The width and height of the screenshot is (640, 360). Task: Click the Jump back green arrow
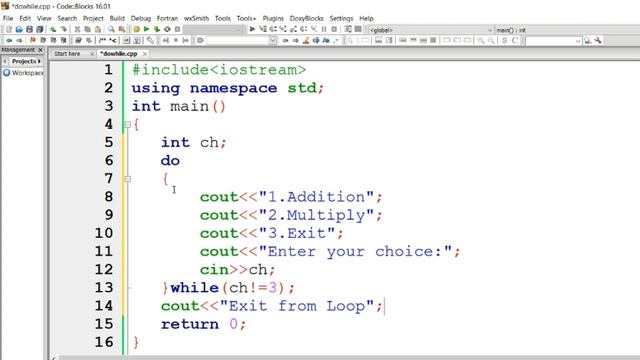9,40
